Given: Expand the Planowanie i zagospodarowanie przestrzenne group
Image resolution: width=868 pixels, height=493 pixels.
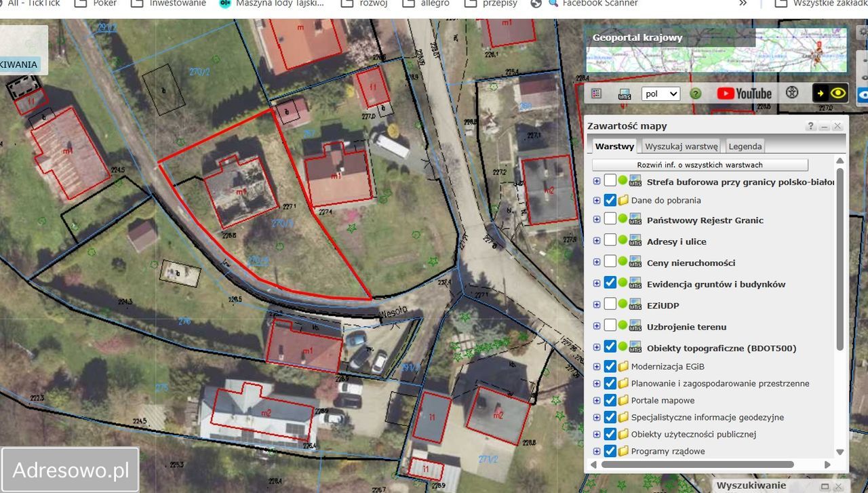Looking at the screenshot, I should (x=597, y=383).
